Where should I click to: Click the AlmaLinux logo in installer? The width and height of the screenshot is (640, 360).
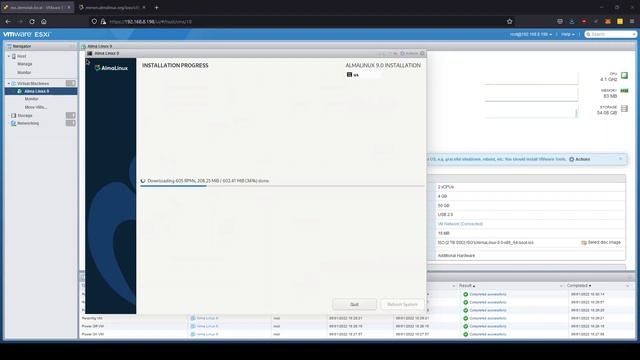[111, 68]
